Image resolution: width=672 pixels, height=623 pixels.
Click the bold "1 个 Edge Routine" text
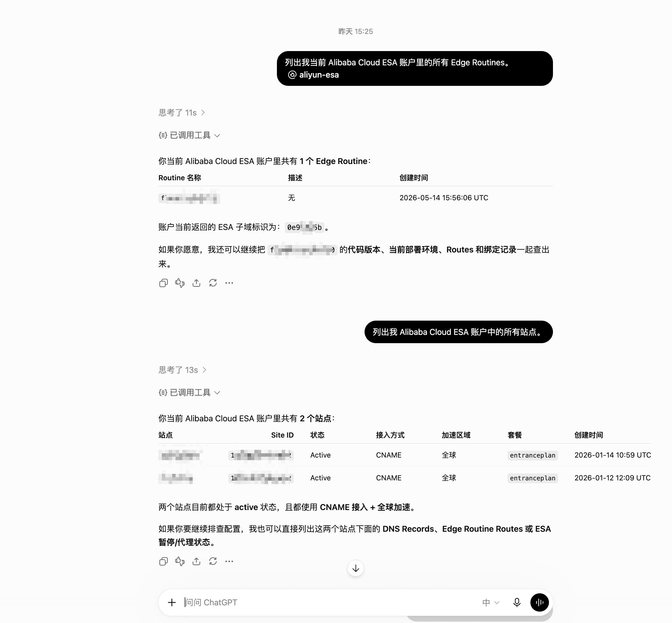[x=333, y=161]
